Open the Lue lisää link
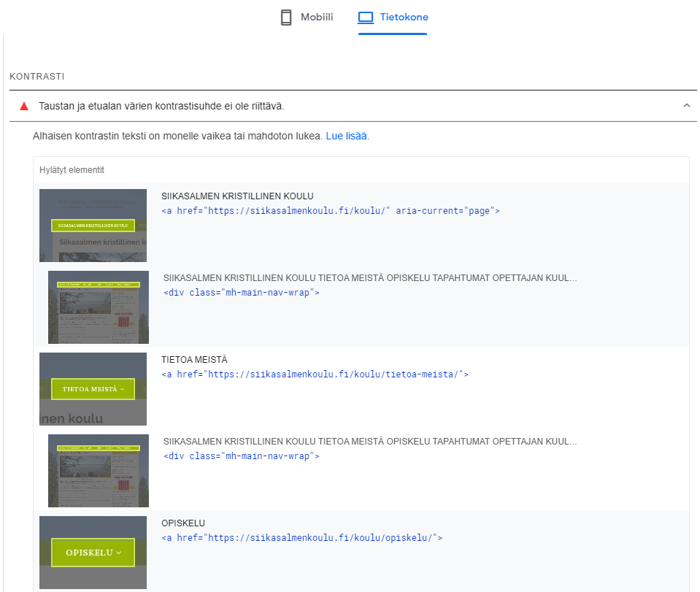Image resolution: width=700 pixels, height=592 pixels. click(x=346, y=137)
